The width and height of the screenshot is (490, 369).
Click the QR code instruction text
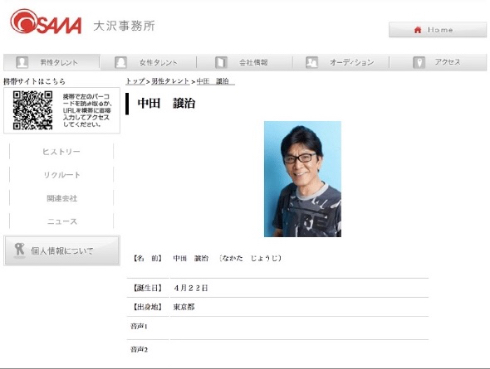pos(87,110)
